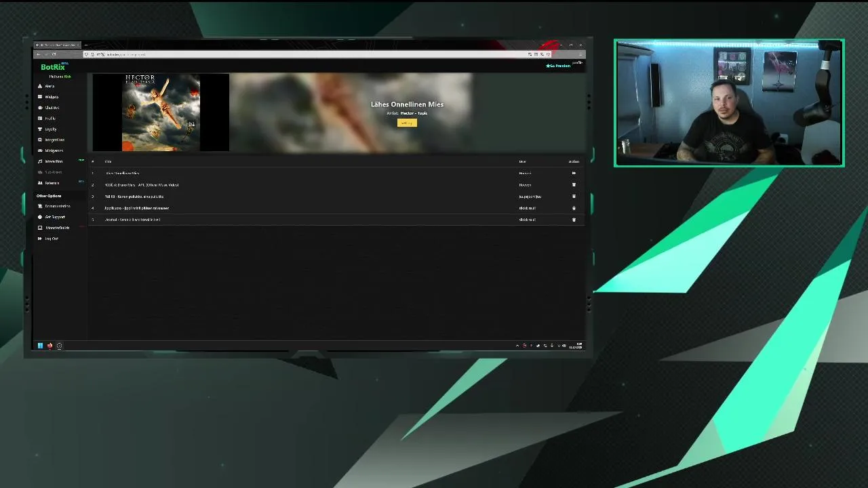
Task: Open the Windows Start menu
Action: pyautogui.click(x=40, y=346)
